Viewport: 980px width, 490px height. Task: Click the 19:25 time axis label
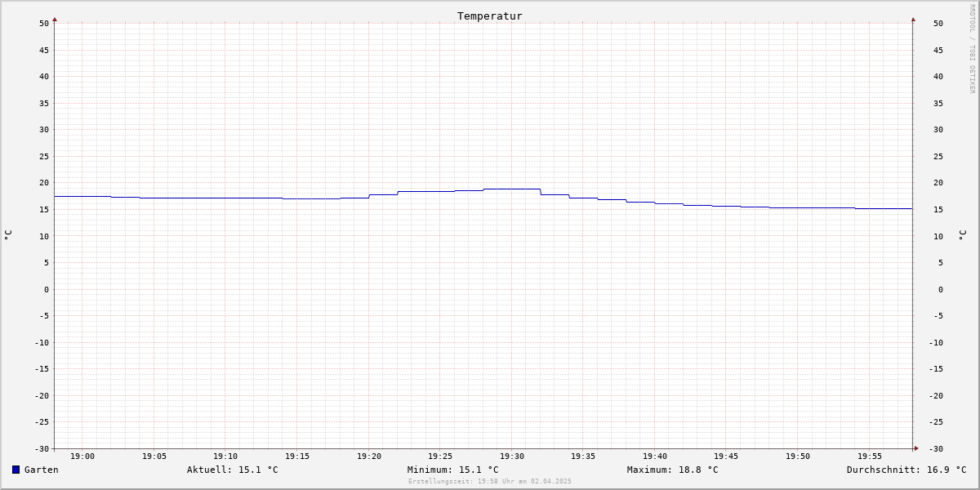coord(440,457)
